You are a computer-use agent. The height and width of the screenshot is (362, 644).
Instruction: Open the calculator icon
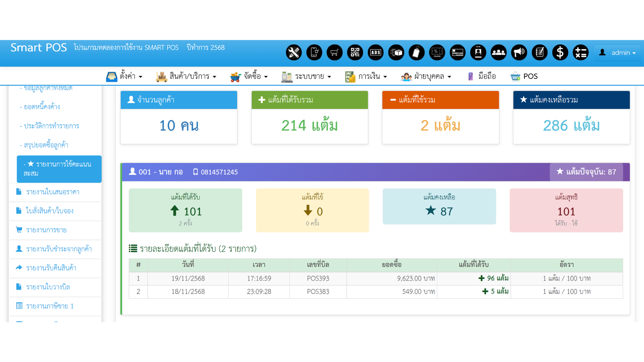click(581, 53)
